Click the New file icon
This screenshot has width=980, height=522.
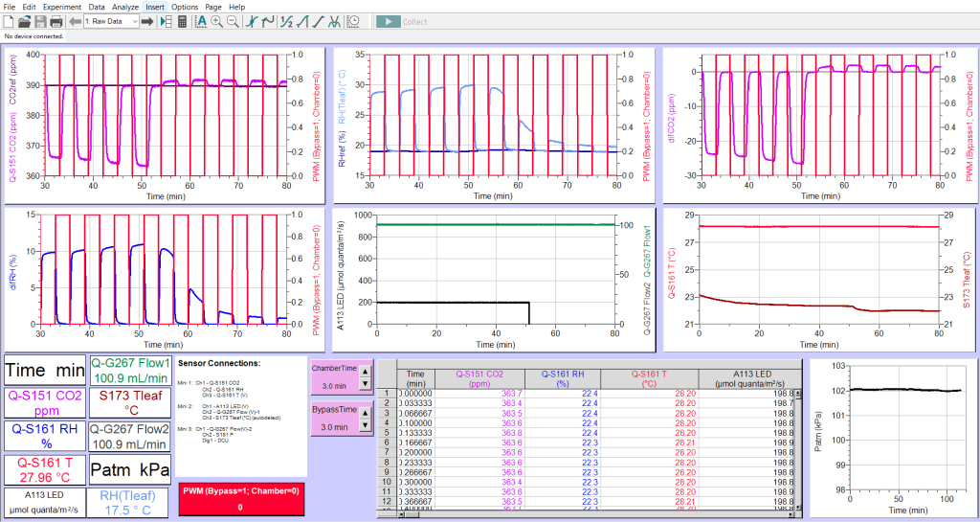click(9, 21)
